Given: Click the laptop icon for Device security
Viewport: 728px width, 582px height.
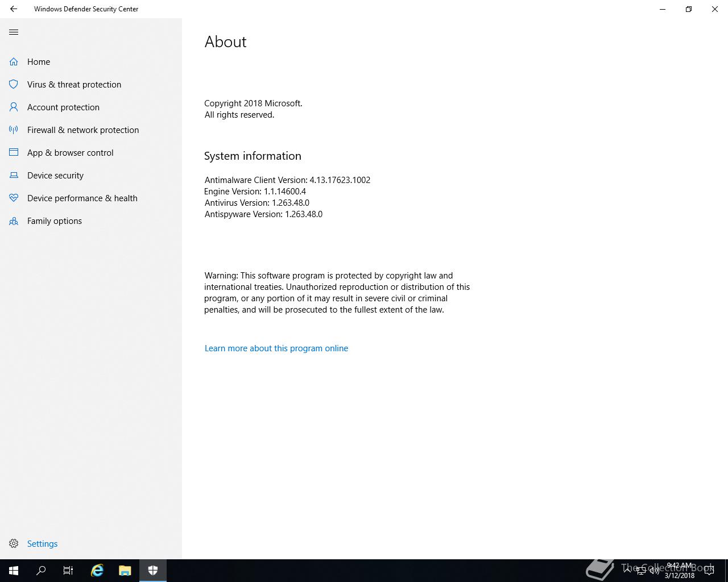Looking at the screenshot, I should tap(14, 175).
